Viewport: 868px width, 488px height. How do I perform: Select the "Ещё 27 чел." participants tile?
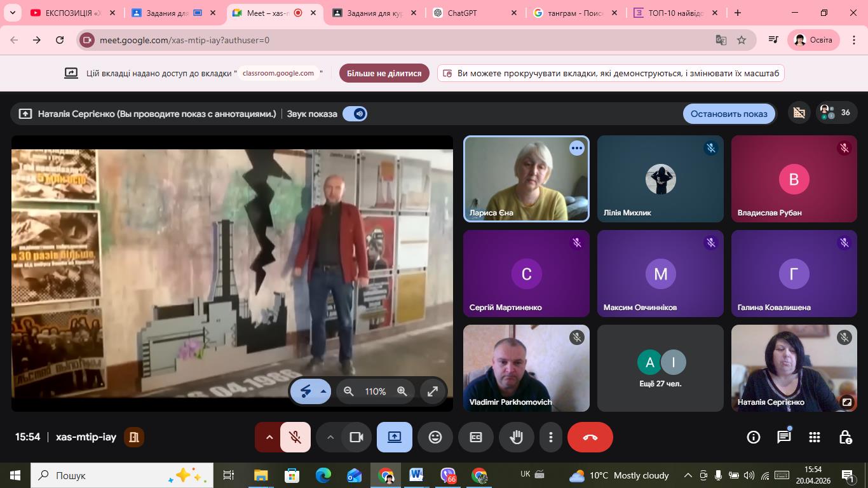pyautogui.click(x=660, y=369)
